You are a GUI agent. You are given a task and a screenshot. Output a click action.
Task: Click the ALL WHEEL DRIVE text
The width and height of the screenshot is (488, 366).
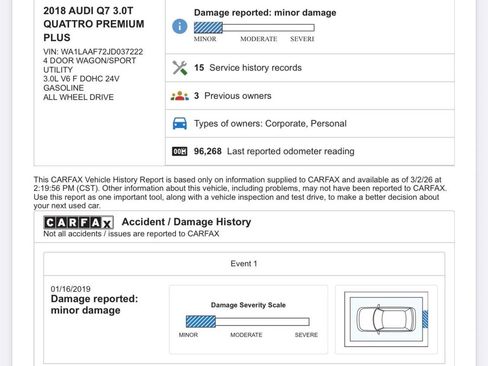(x=78, y=97)
